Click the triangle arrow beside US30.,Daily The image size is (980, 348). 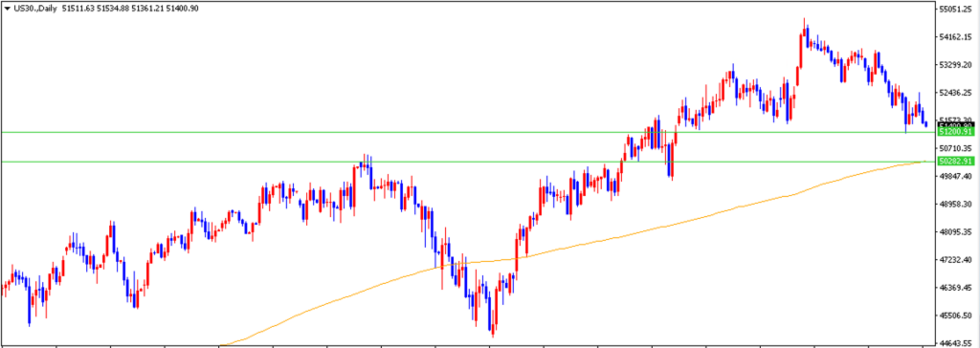pyautogui.click(x=7, y=10)
